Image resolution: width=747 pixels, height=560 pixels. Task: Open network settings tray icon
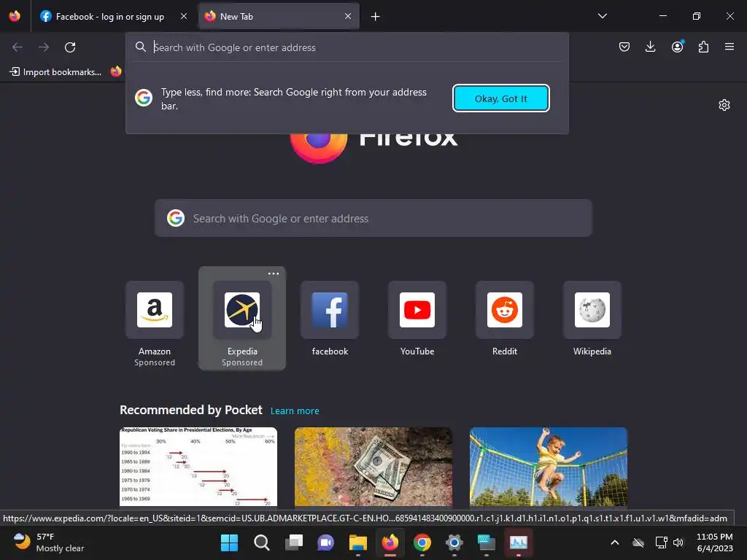[x=661, y=542]
